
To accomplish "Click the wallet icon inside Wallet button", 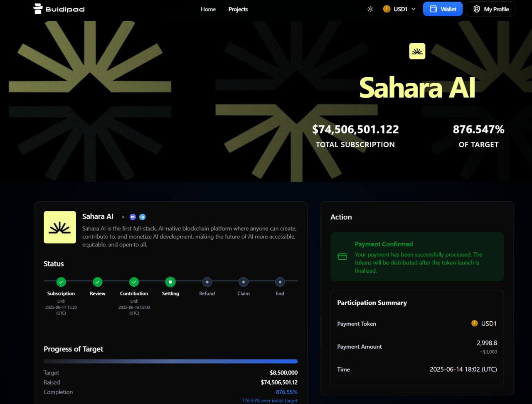I will (x=433, y=9).
